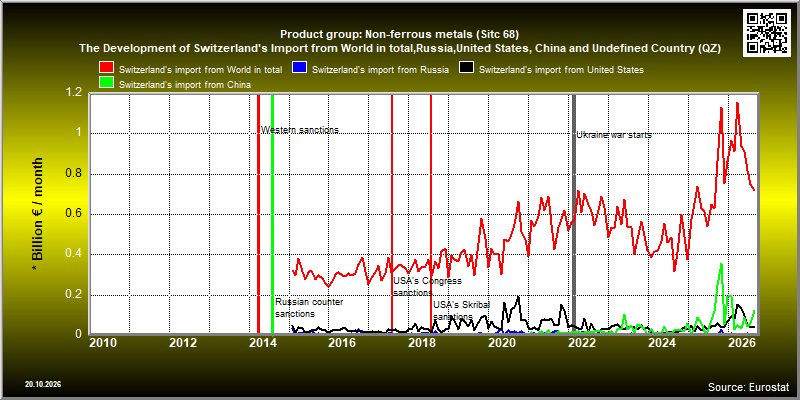Click the black United States peak in 2020
800x400 pixels.
[518, 297]
